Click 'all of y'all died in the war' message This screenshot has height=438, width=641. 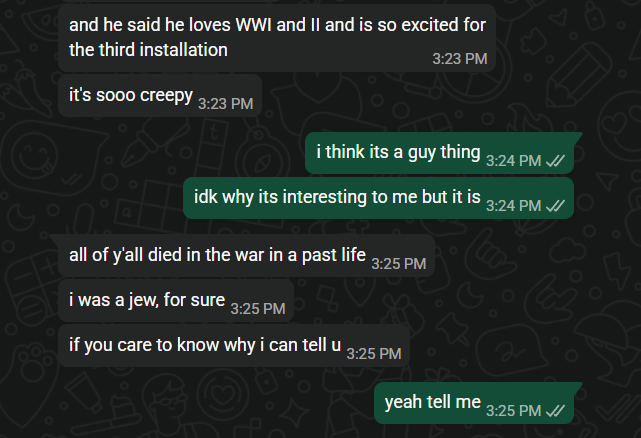pyautogui.click(x=246, y=256)
